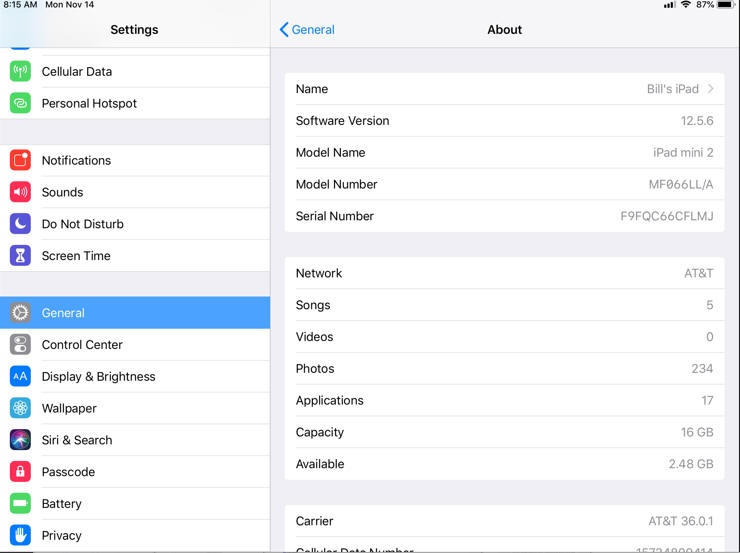Select the General label in sidebar
The image size is (740, 553).
pos(63,313)
